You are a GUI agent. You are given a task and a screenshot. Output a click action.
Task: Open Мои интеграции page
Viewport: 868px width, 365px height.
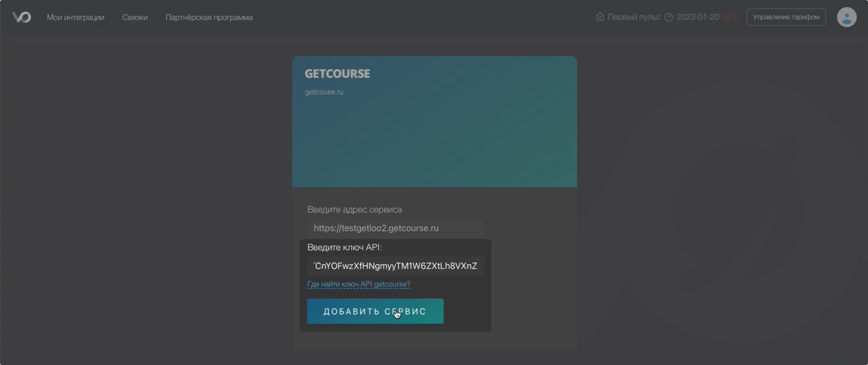[x=76, y=17]
